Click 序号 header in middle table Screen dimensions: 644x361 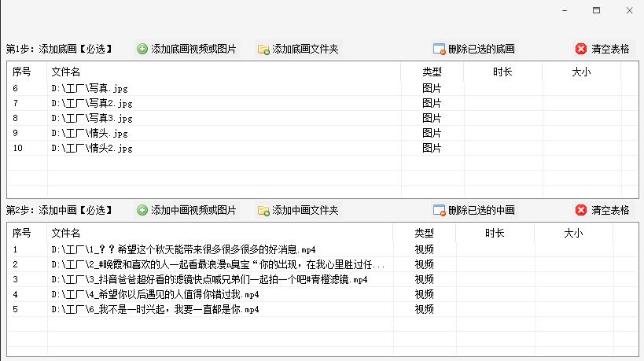21,234
